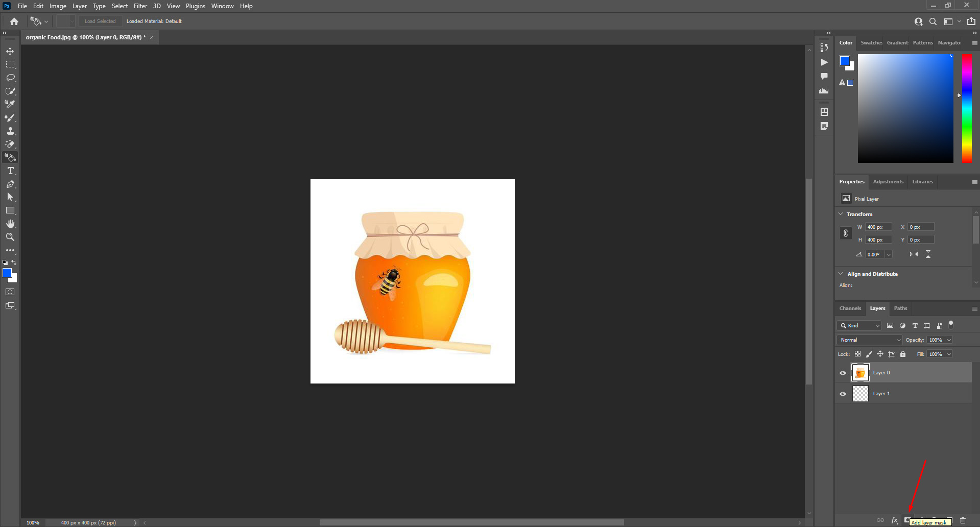Open the Normal blend mode dropdown
The image size is (980, 527).
[870, 340]
